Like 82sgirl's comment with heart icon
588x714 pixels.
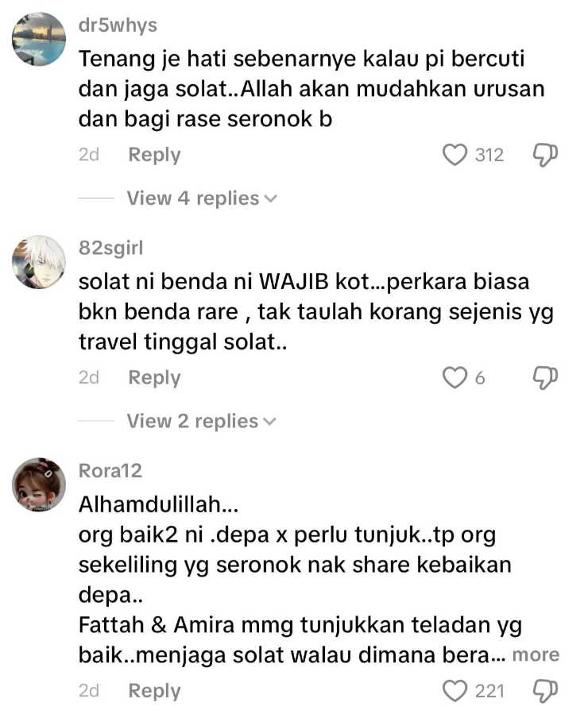[455, 377]
